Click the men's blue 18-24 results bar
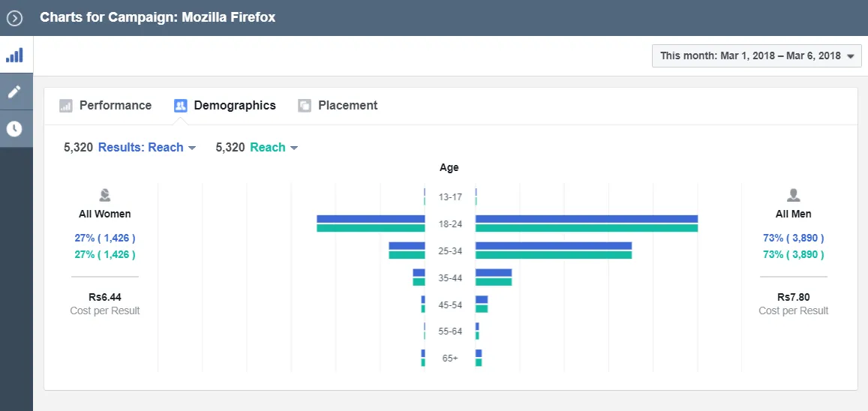 pyautogui.click(x=586, y=219)
